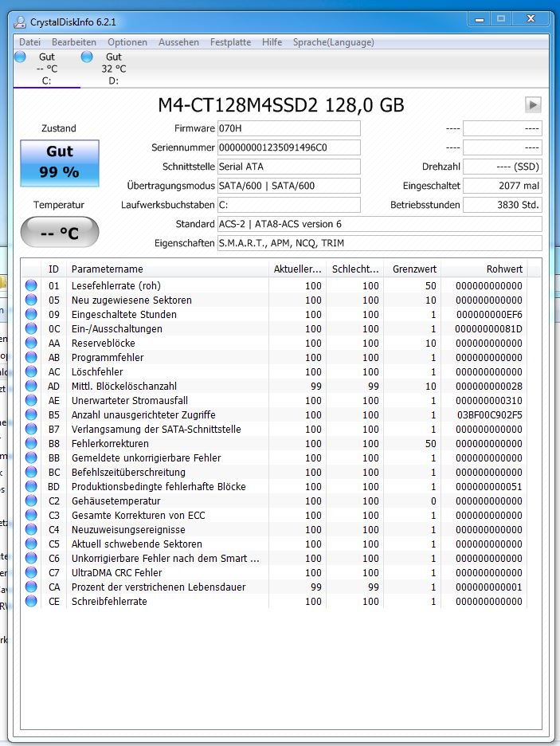Click the Schlecht column header
The image size is (560, 746).
coord(355,269)
